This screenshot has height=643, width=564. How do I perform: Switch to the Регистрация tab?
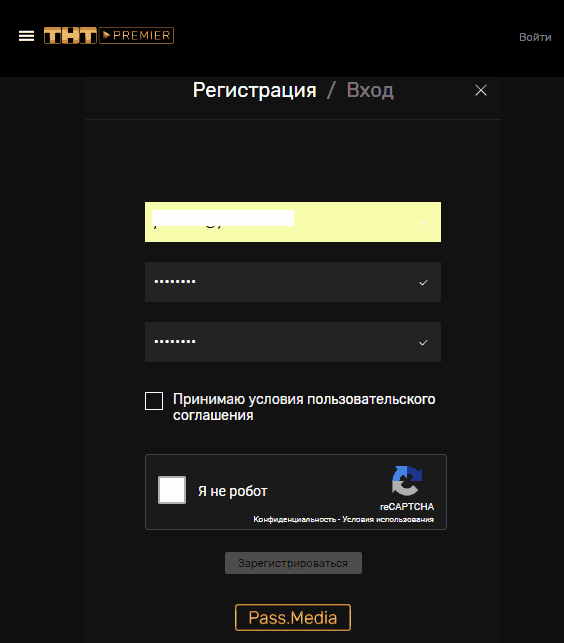(254, 90)
